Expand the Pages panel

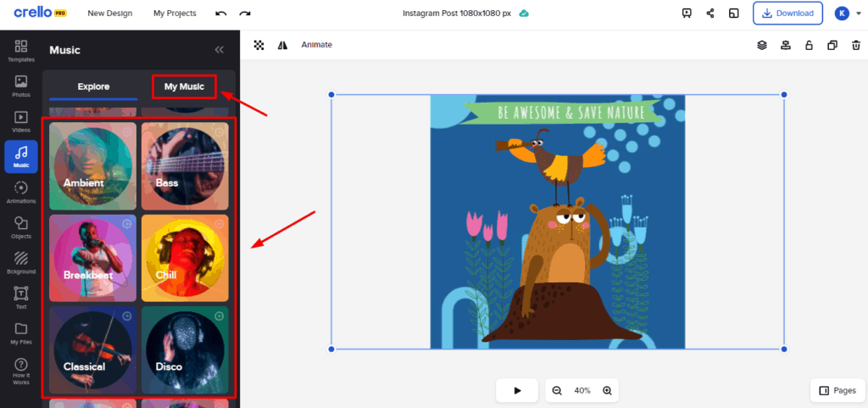click(837, 390)
